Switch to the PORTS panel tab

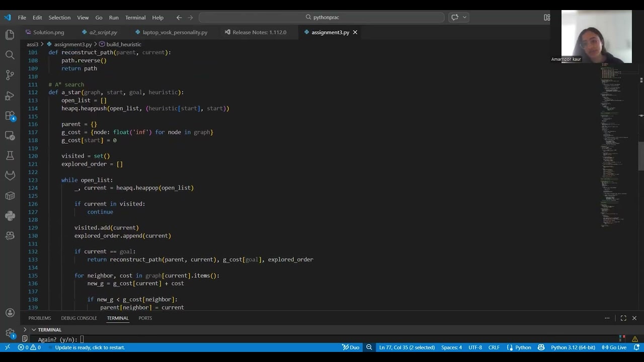pos(145,318)
